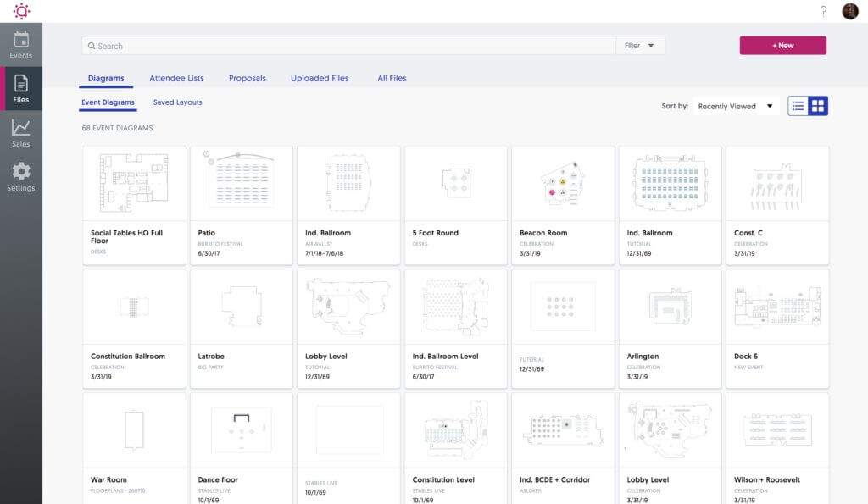
Task: Click the + New button
Action: pos(782,45)
